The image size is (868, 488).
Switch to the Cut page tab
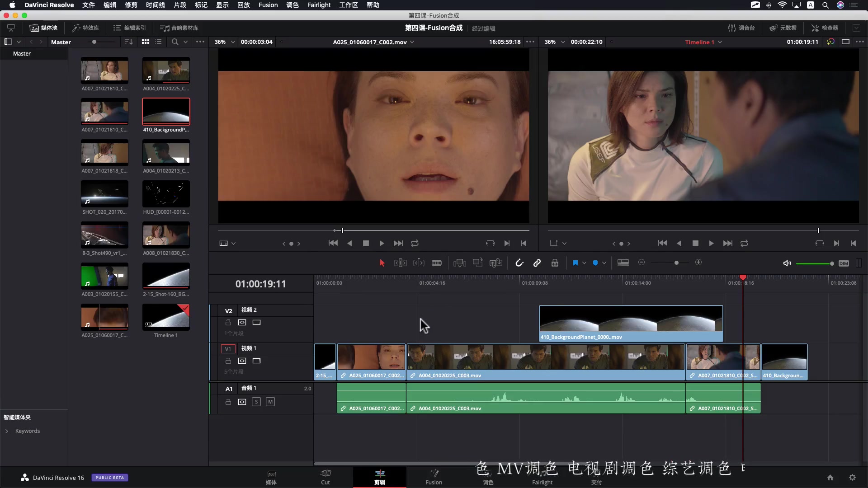point(325,477)
